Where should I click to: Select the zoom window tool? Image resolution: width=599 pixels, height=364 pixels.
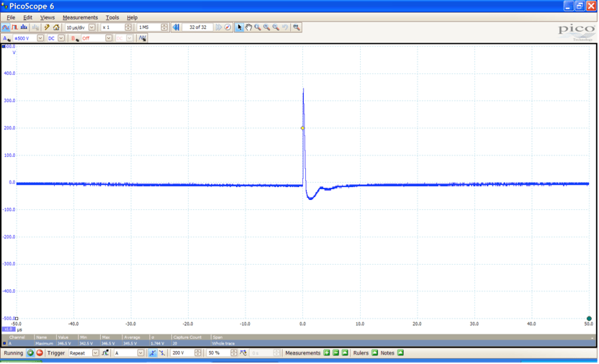[258, 27]
